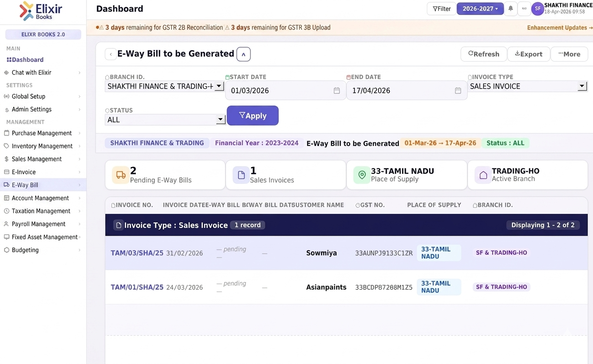Image resolution: width=593 pixels, height=364 pixels.
Task: Click the Apply filter button
Action: 253,116
